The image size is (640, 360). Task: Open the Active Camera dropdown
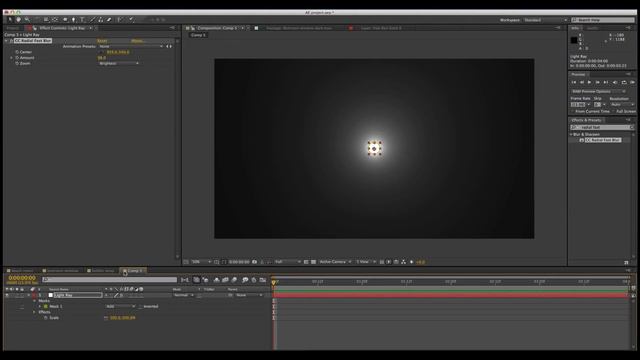click(x=335, y=262)
